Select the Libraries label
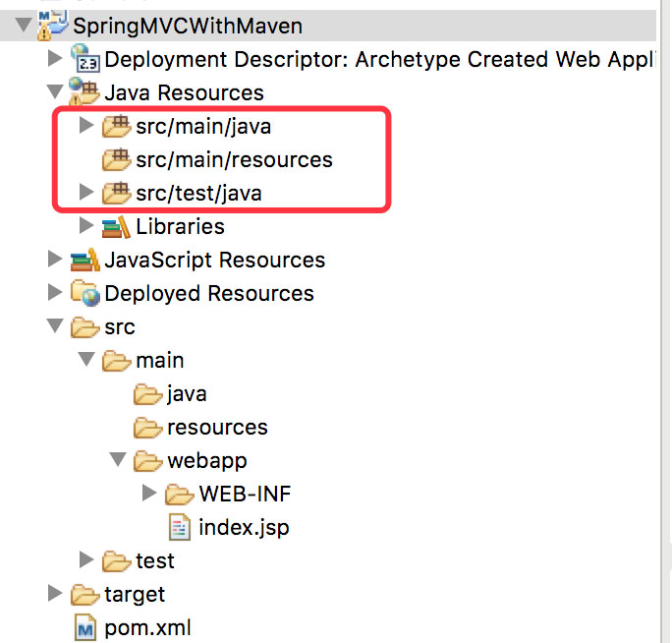The image size is (672, 643). (180, 226)
